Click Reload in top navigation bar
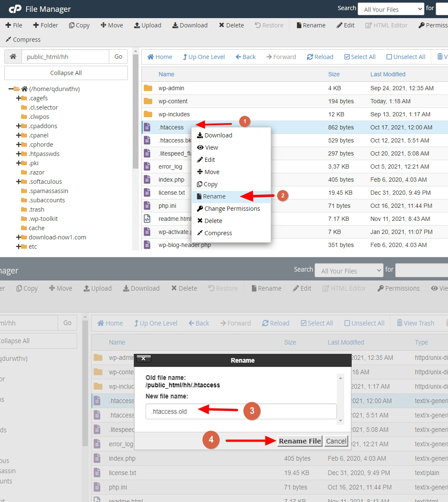 320,56
